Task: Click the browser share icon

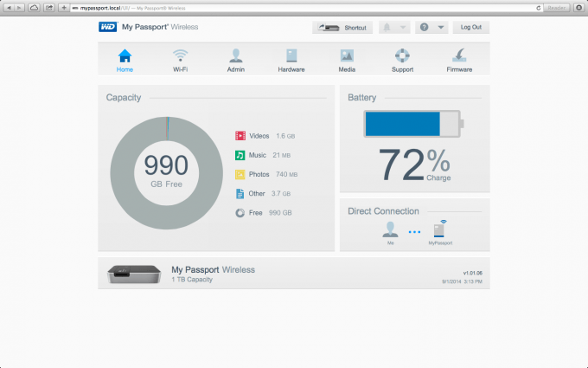Action: [49, 8]
